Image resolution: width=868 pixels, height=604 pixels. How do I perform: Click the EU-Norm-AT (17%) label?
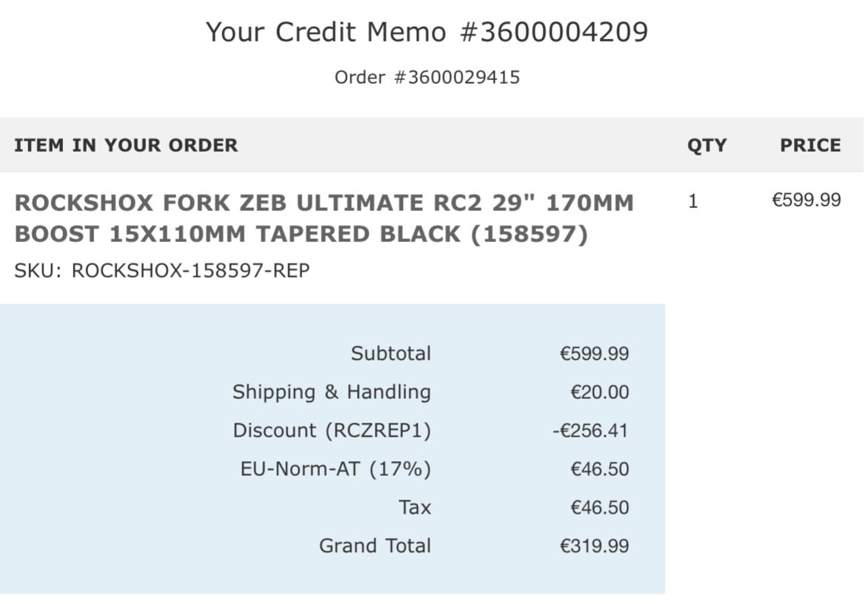click(335, 469)
